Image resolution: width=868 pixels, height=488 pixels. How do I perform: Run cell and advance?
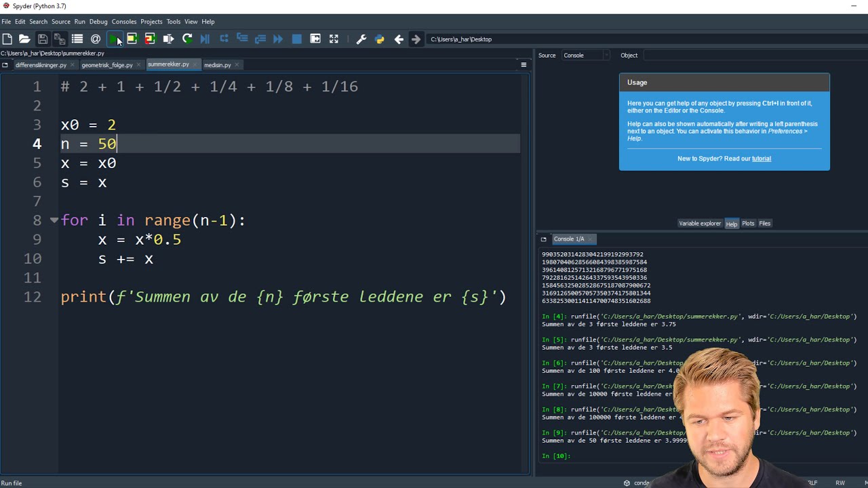click(150, 39)
